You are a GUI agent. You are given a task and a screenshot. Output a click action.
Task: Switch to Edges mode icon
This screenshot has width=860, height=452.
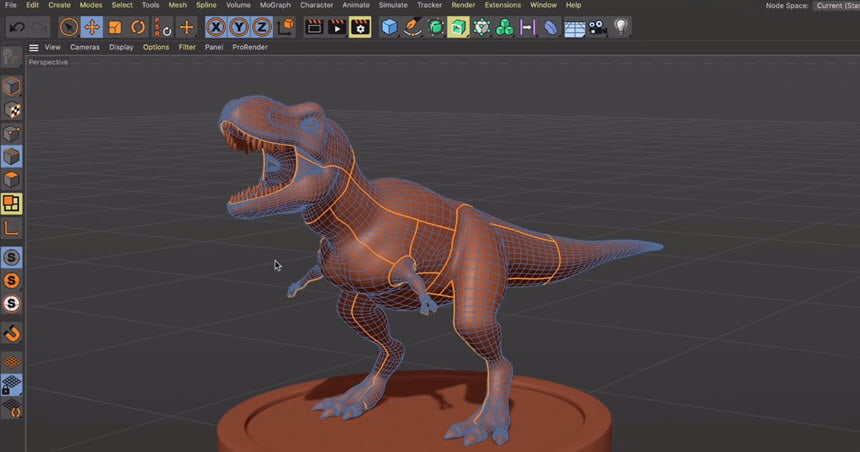(12, 156)
